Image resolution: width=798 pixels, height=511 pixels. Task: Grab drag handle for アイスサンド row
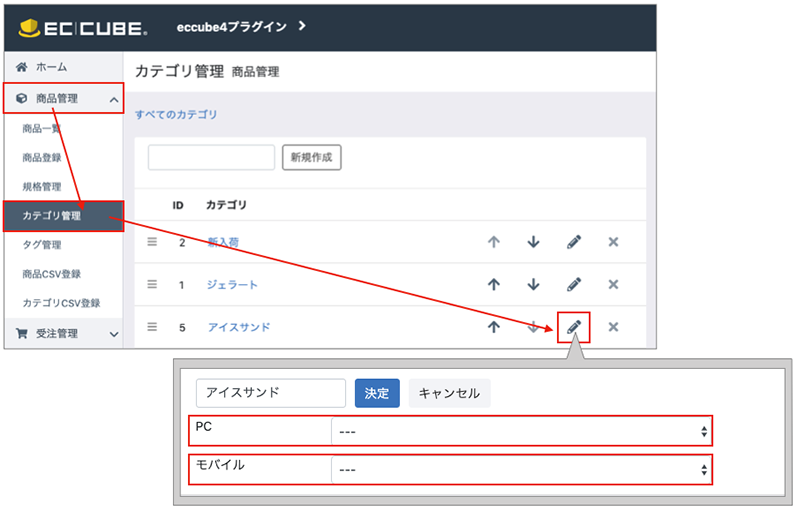[x=152, y=327]
